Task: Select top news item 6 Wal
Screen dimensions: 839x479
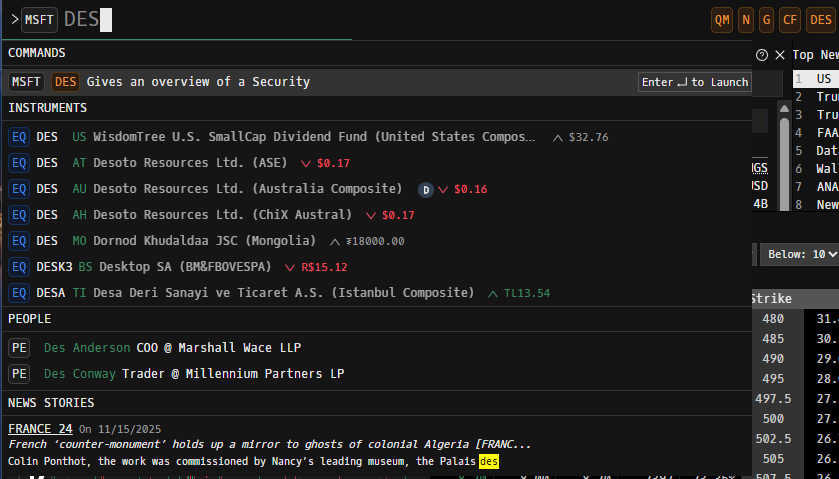Action: coord(815,169)
